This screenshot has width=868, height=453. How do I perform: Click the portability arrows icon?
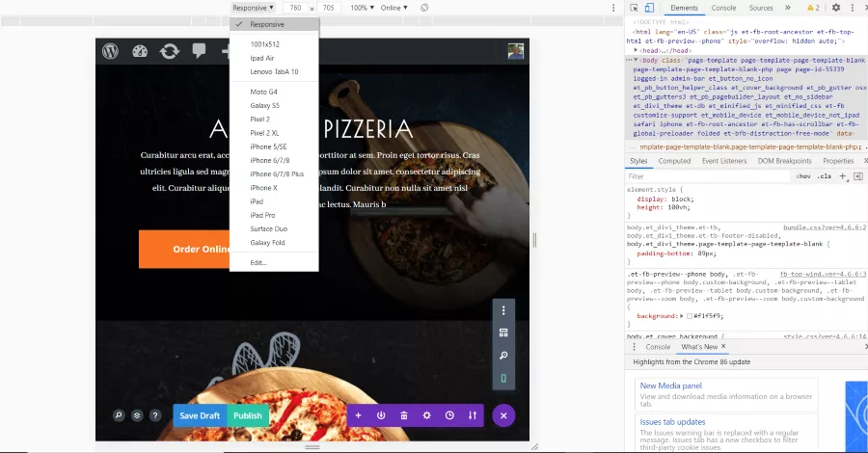pos(473,415)
